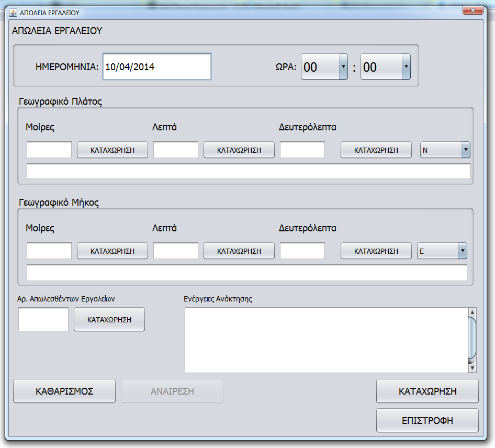Click the ΚΑΘΑΡΙΣΜΟΣ button

[64, 391]
